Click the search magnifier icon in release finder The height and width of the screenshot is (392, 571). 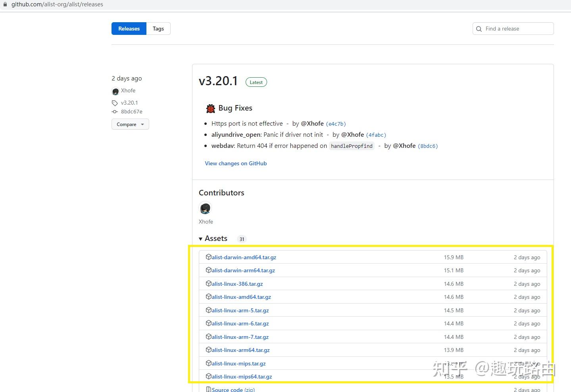click(x=479, y=29)
